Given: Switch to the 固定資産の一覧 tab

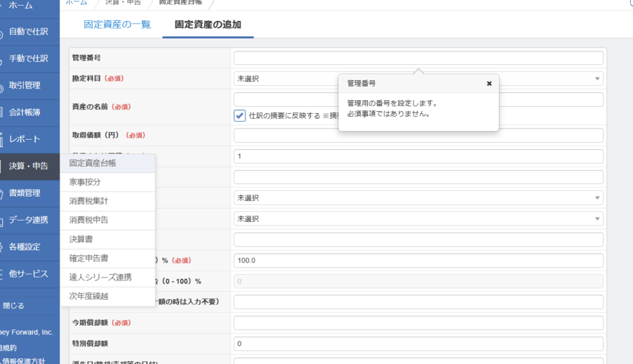Looking at the screenshot, I should 117,25.
